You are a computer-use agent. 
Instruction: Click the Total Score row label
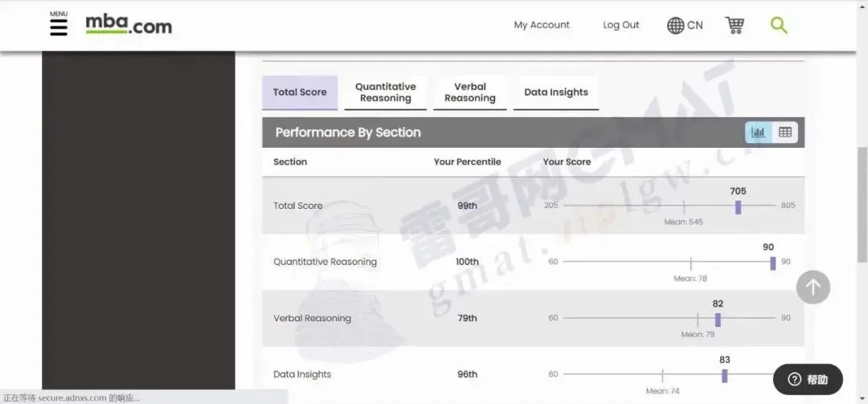tap(298, 206)
